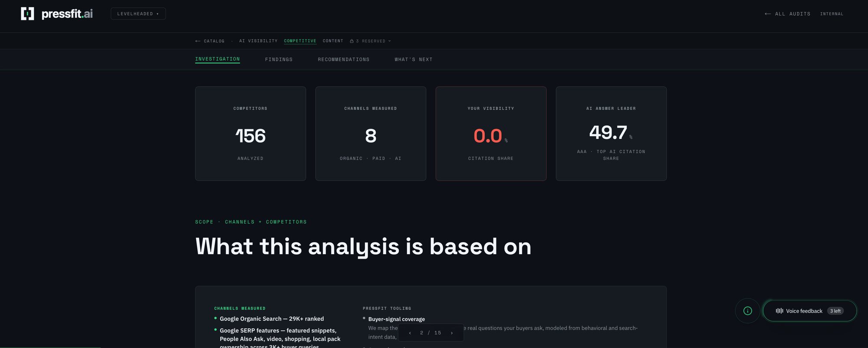Click the "Pressfit Tooling" list heading
The width and height of the screenshot is (868, 348).
tap(387, 309)
